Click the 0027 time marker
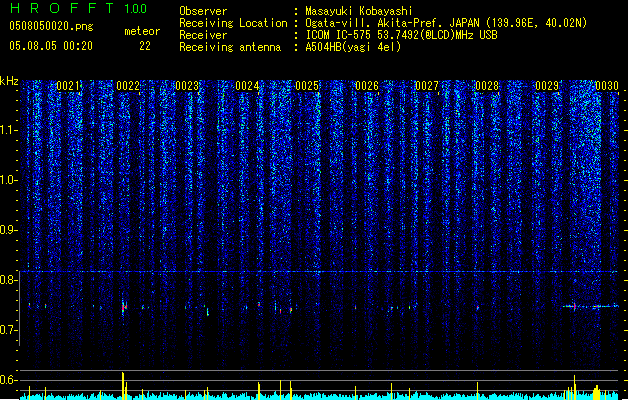 click(427, 86)
